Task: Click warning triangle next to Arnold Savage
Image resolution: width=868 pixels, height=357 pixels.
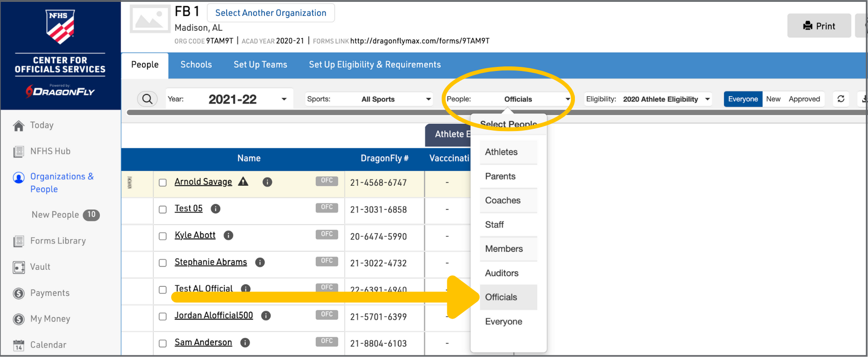Action: [243, 182]
